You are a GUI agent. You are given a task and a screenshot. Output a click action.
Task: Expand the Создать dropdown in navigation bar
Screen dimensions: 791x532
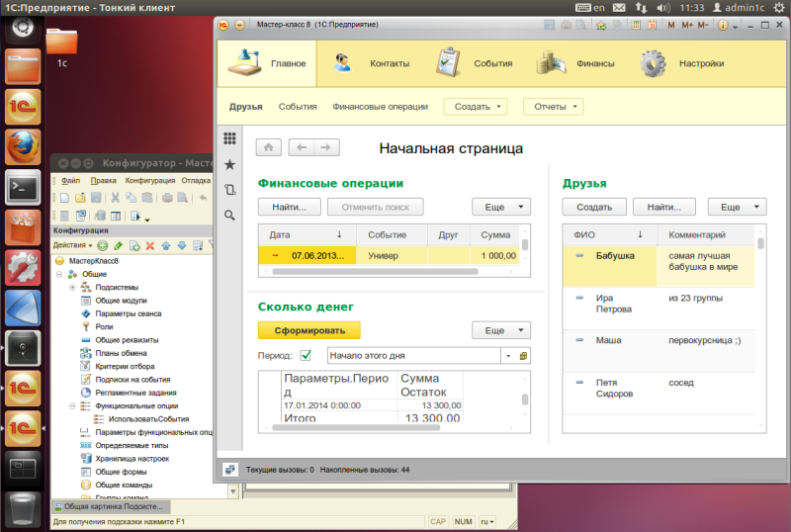click(x=476, y=107)
